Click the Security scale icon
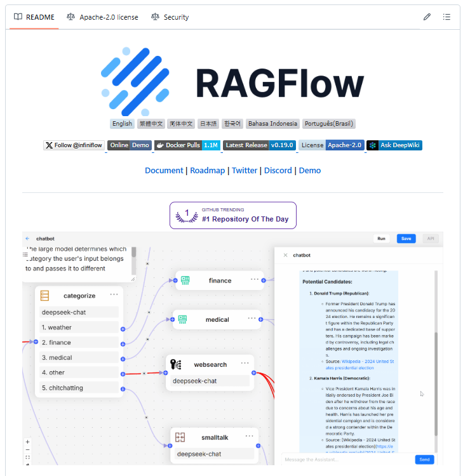The height and width of the screenshot is (476, 463). coord(155,17)
